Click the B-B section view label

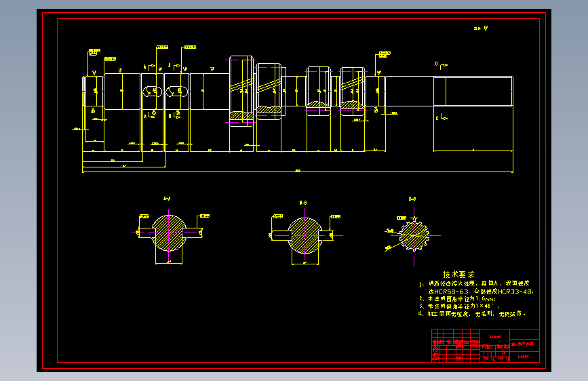click(x=303, y=203)
